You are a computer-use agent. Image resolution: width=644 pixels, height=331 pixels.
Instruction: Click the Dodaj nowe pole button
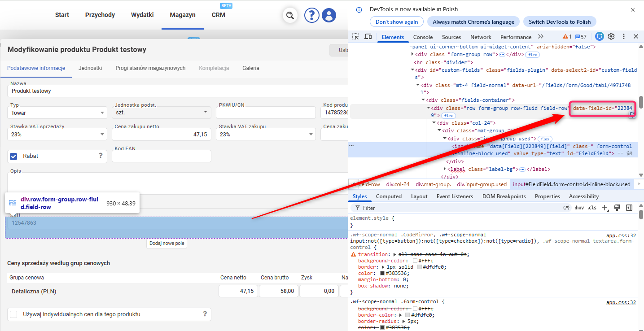click(166, 244)
